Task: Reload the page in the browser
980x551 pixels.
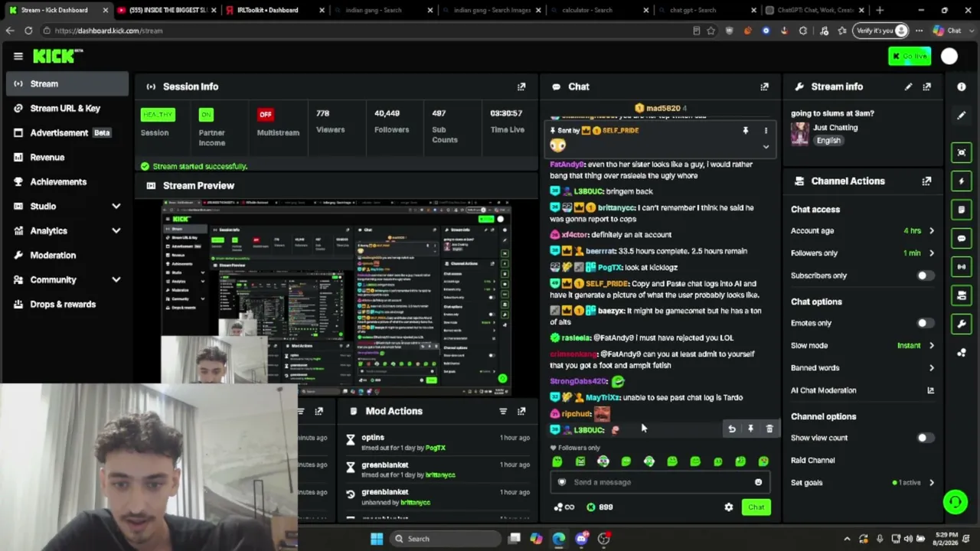Action: tap(28, 31)
